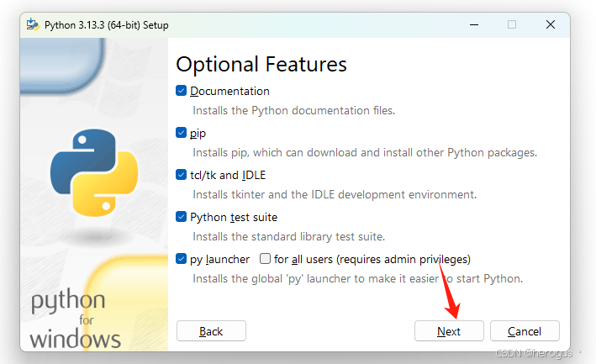Click the Python installer icon in title bar

tap(33, 24)
